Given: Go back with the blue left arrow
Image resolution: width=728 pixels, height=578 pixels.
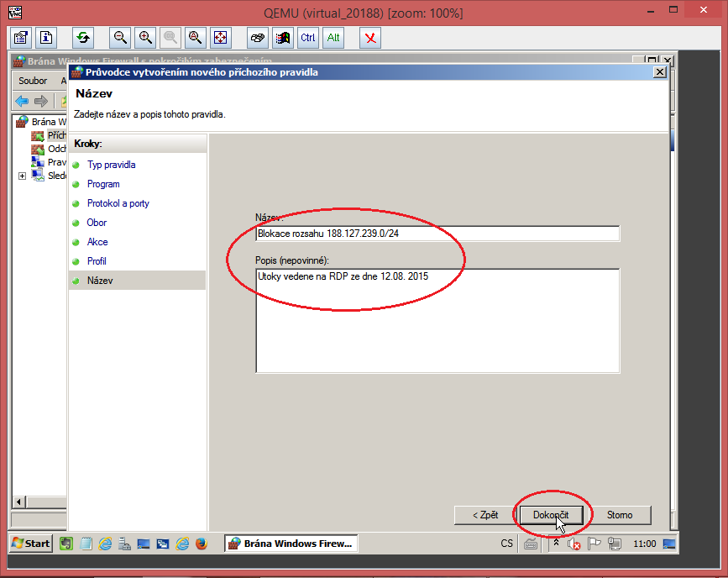Looking at the screenshot, I should [x=22, y=101].
